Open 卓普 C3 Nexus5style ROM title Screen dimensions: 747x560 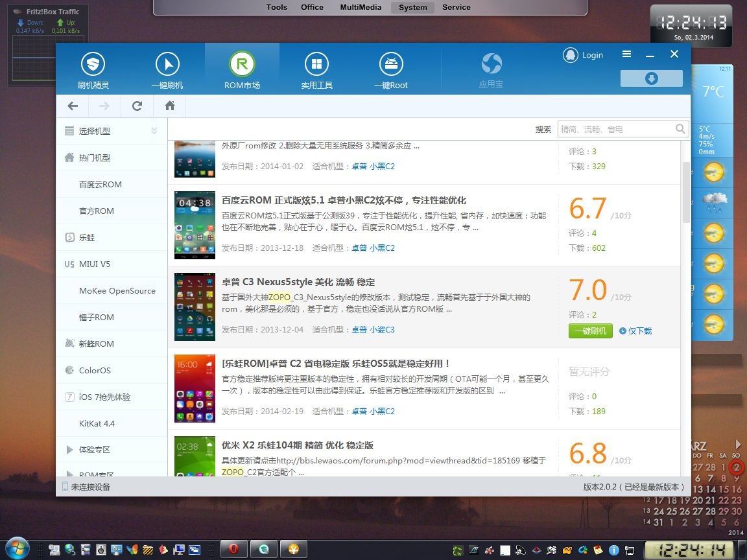point(298,283)
